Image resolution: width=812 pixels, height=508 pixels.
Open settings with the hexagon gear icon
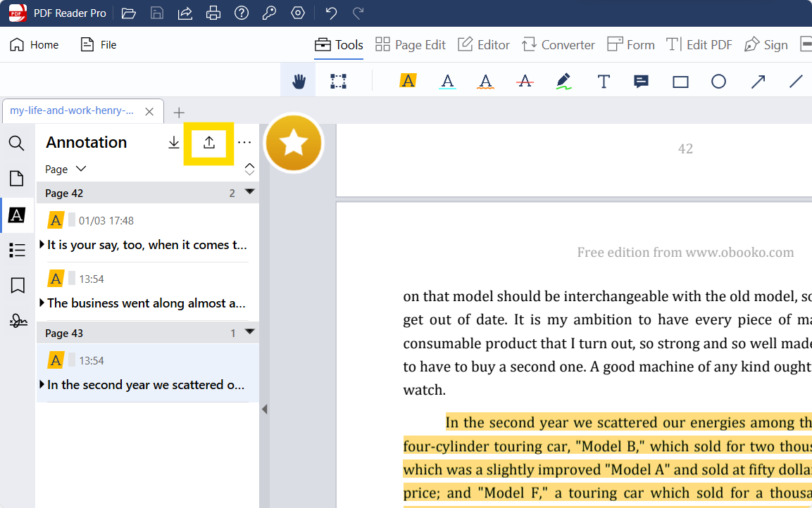pyautogui.click(x=298, y=13)
